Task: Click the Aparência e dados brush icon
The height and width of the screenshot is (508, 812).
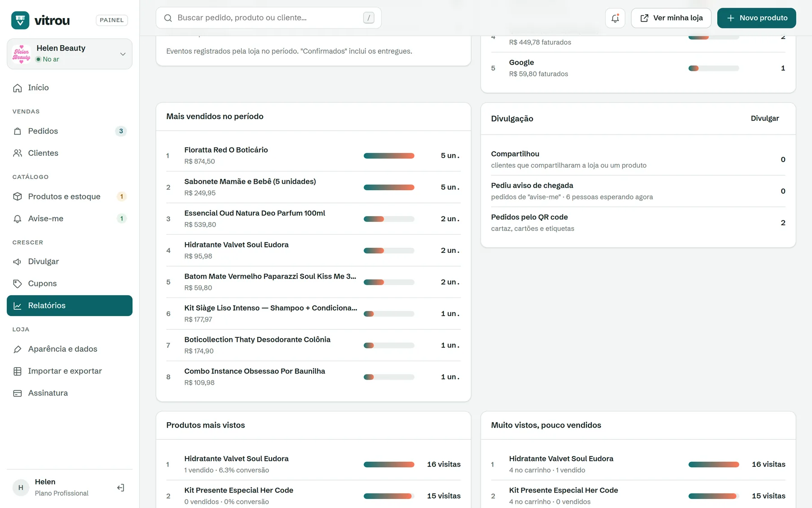Action: coord(18,349)
